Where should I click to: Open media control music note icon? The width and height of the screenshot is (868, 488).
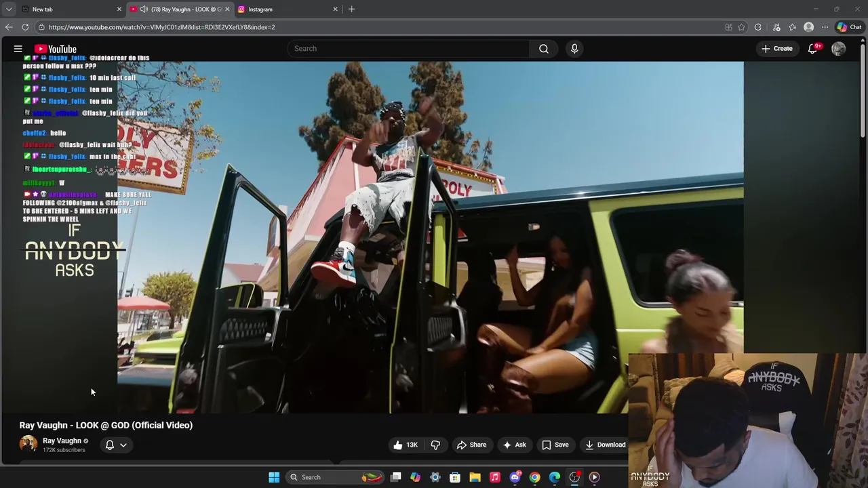[776, 27]
